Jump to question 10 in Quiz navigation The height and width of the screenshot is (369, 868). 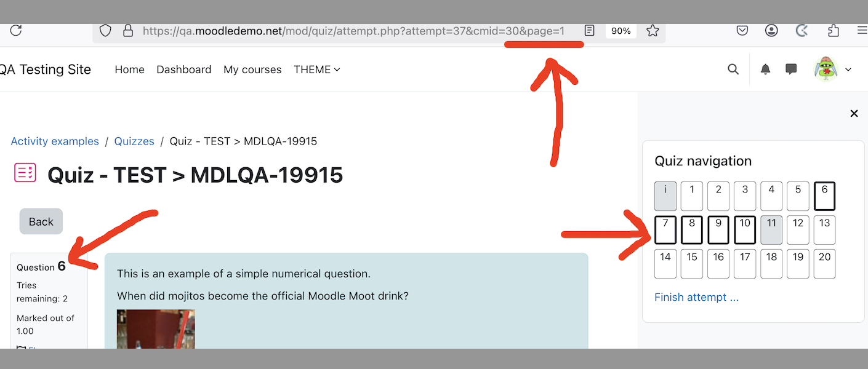point(745,230)
